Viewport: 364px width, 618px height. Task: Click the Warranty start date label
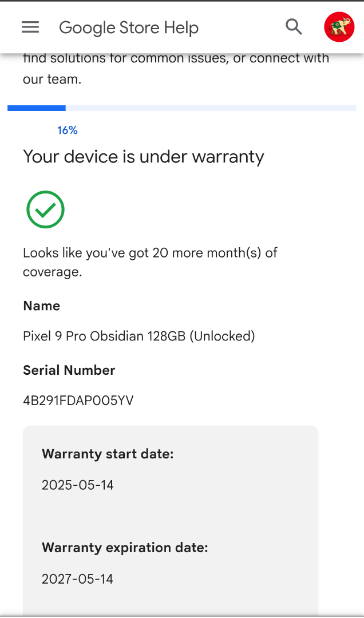(108, 454)
